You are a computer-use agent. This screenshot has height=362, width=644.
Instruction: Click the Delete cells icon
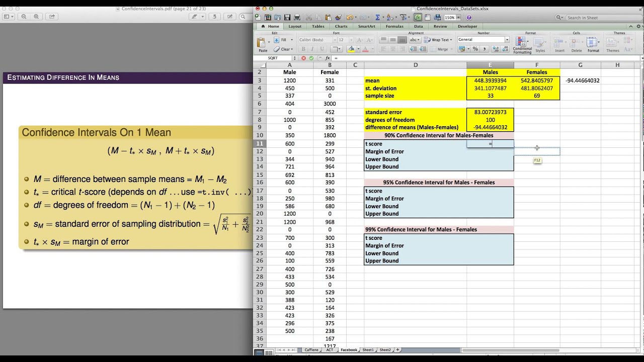point(574,42)
